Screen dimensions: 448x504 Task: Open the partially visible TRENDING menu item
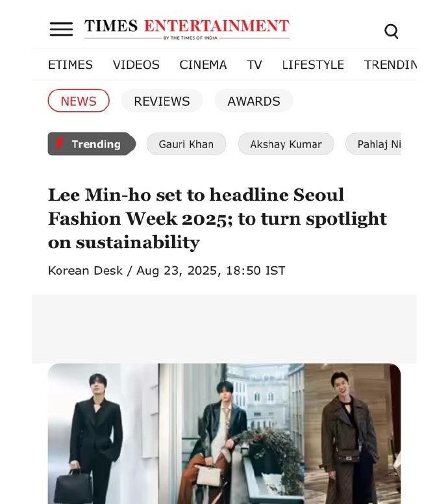pos(390,64)
